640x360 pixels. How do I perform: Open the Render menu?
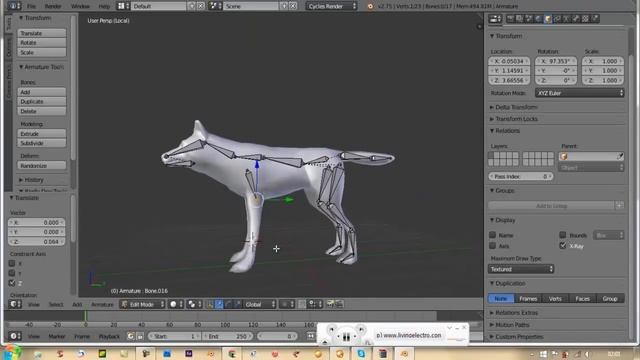click(x=53, y=6)
